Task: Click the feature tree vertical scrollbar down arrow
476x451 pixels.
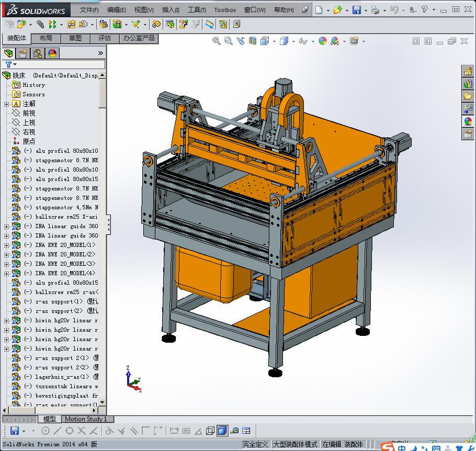Action: pos(103,402)
